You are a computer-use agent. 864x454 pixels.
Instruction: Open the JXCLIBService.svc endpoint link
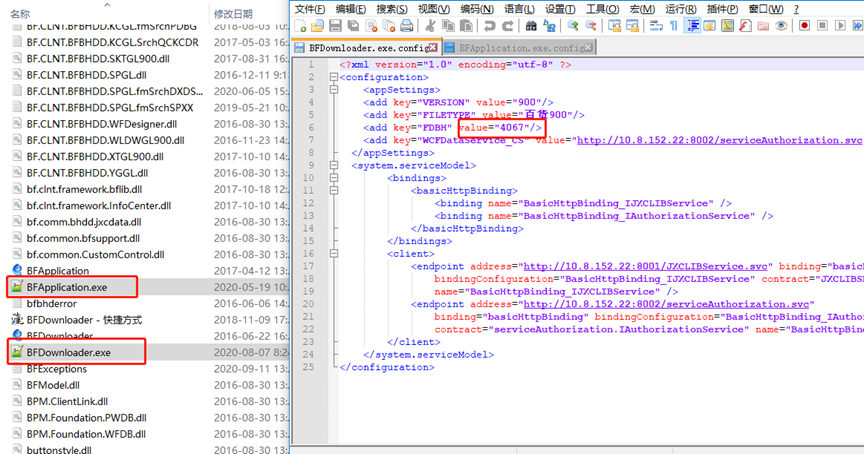pos(645,266)
